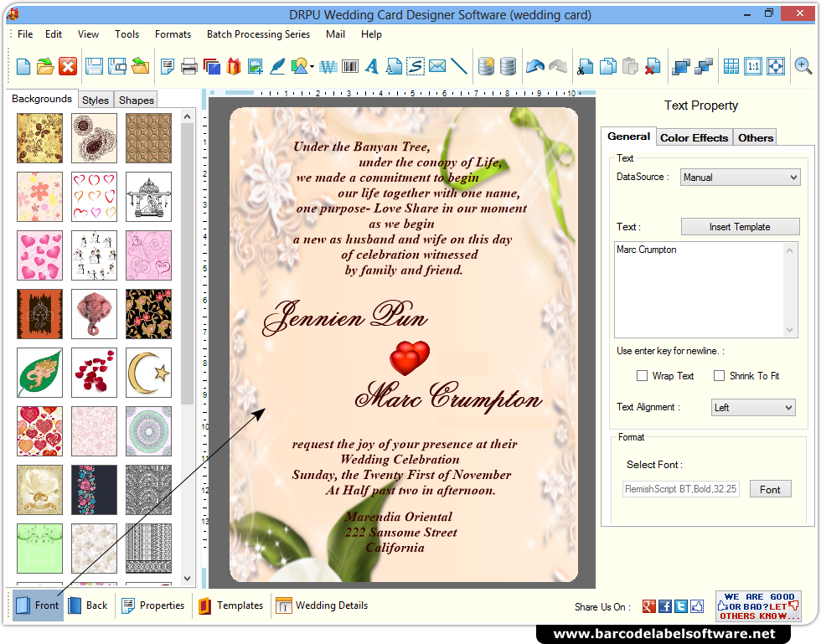The height and width of the screenshot is (644, 821).
Task: Click the signature S toolbar icon
Action: click(416, 66)
